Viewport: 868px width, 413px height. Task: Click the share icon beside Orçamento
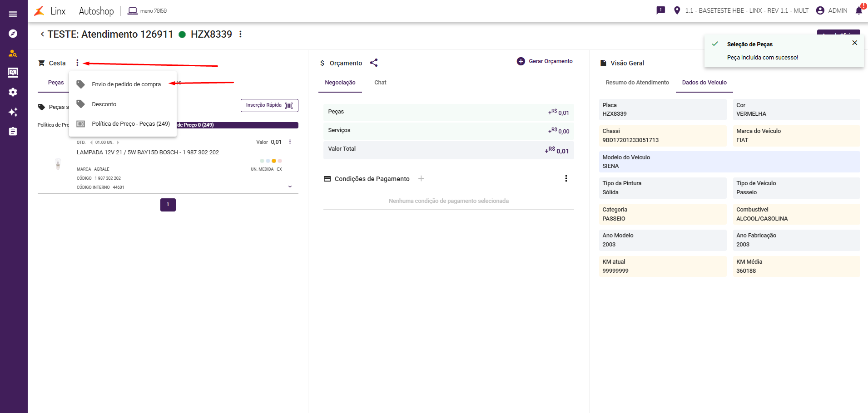374,63
